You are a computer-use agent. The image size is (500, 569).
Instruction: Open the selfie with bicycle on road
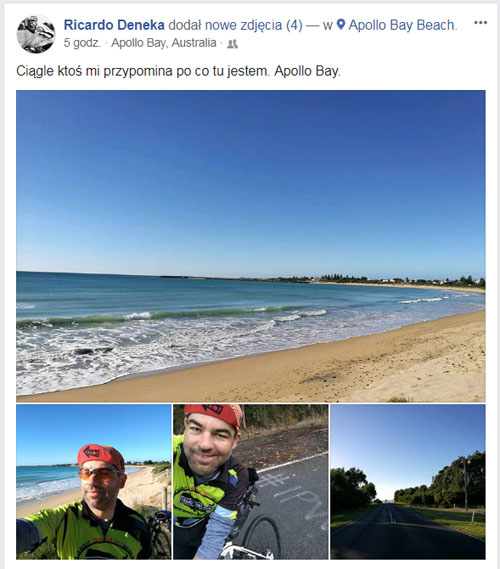pos(251,482)
